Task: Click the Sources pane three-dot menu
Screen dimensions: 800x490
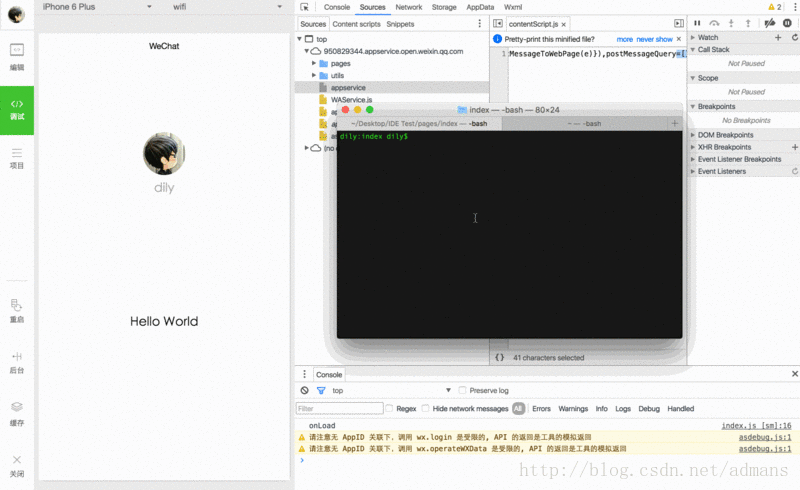Action: click(x=479, y=23)
